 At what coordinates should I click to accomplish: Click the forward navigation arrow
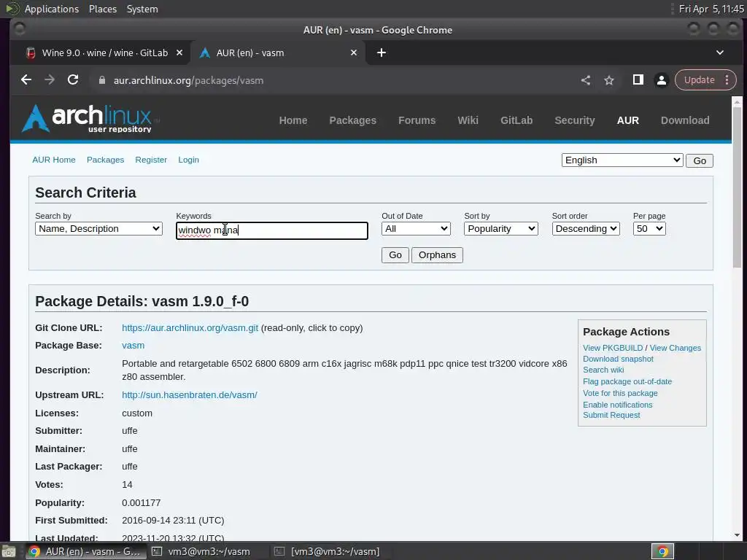coord(50,80)
